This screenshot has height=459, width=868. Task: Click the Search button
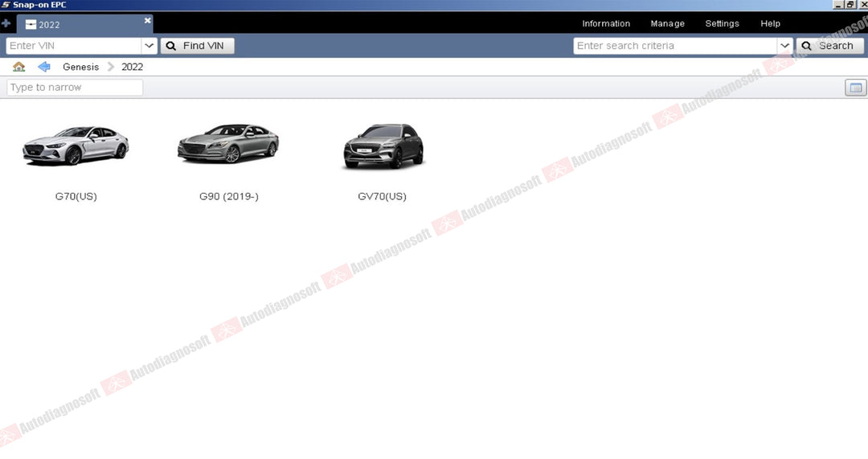829,45
